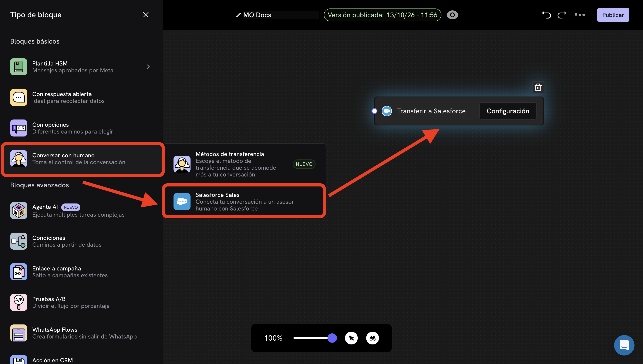
Task: Click the 100% zoom value
Action: [273, 338]
